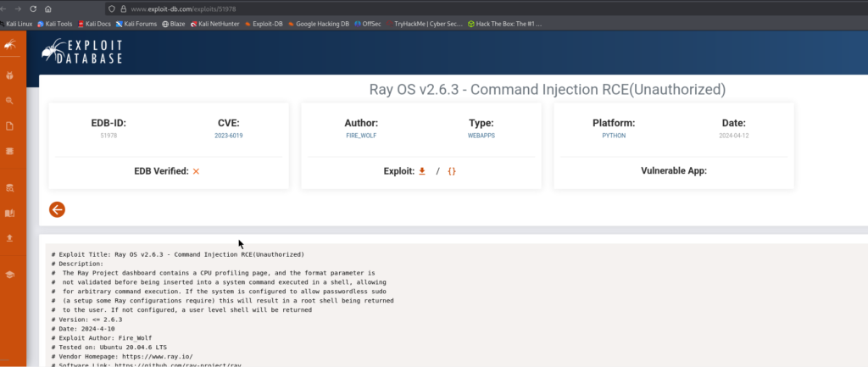
Task: Click the submit upload icon in sidebar
Action: pos(10,238)
